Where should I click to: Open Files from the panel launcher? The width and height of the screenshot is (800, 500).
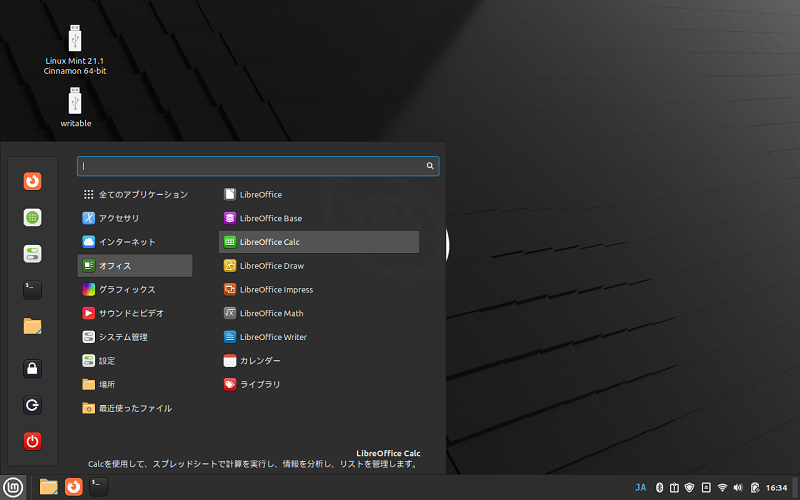48,487
